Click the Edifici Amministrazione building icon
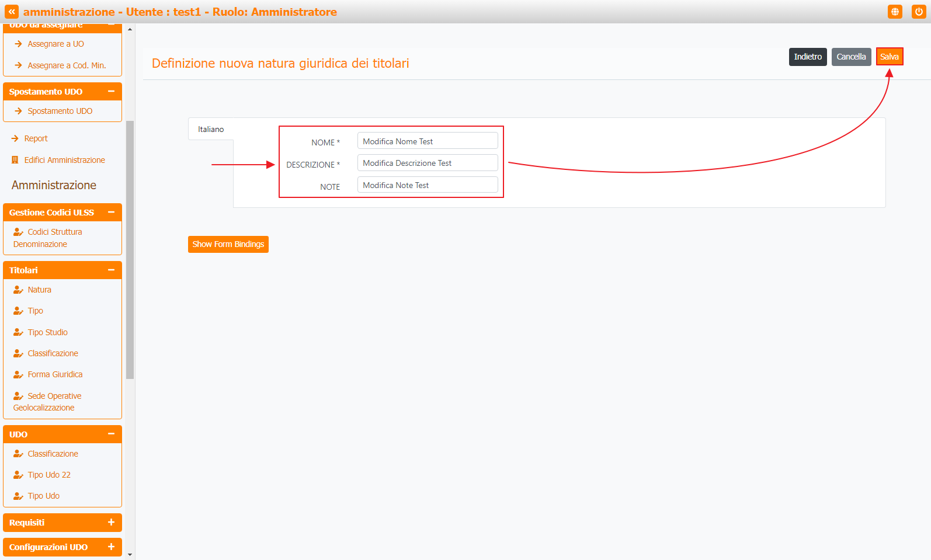 pyautogui.click(x=15, y=160)
